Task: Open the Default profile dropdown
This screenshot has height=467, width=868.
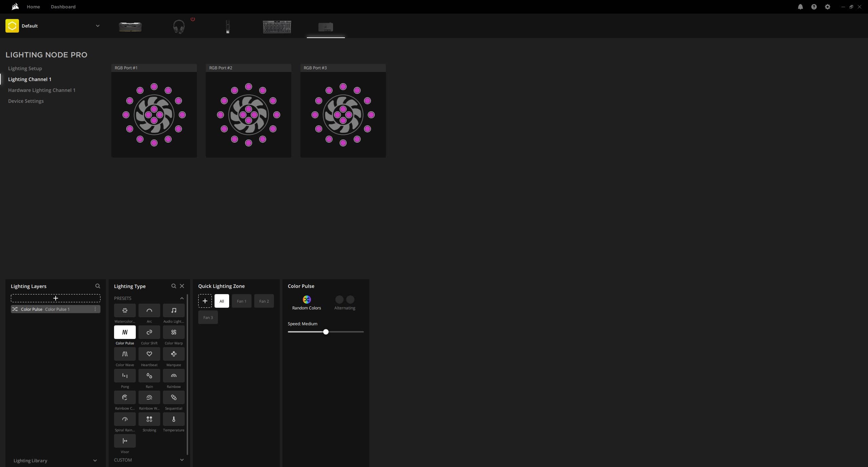Action: 97,26
